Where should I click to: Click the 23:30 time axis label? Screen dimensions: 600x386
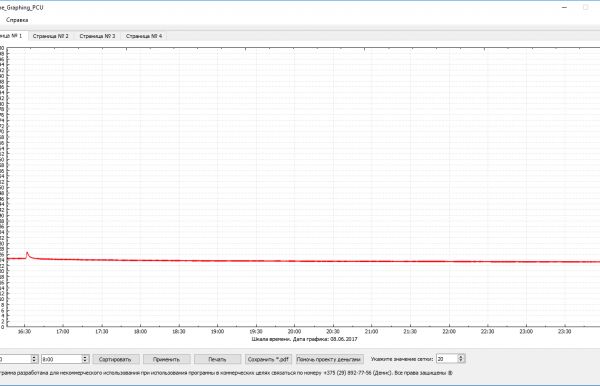[x=564, y=331]
